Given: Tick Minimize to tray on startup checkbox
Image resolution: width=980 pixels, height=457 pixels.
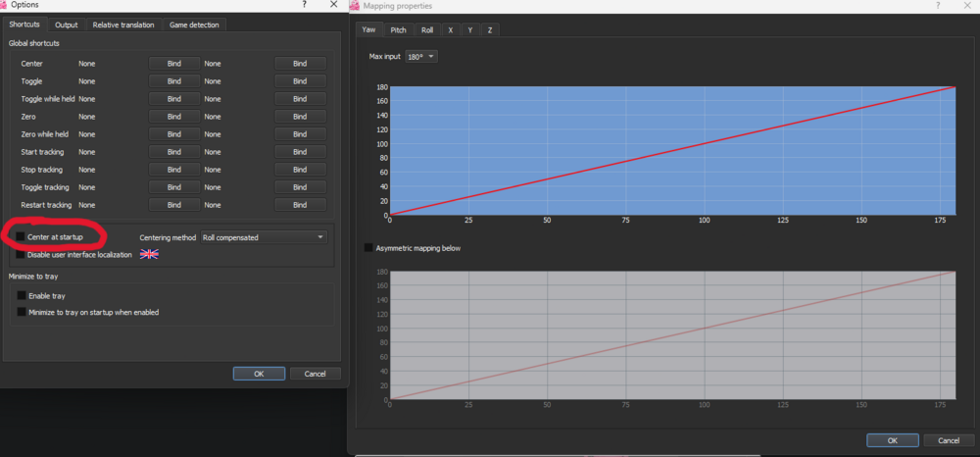Looking at the screenshot, I should point(22,312).
